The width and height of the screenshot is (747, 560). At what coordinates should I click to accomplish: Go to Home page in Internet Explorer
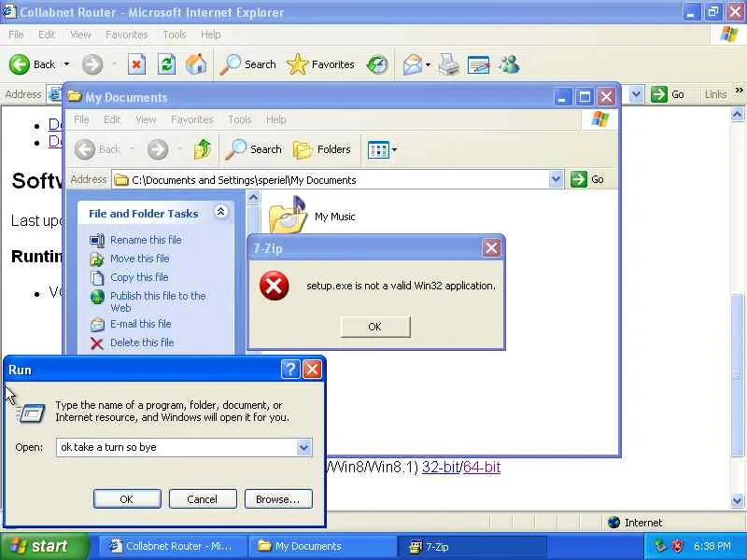(196, 64)
